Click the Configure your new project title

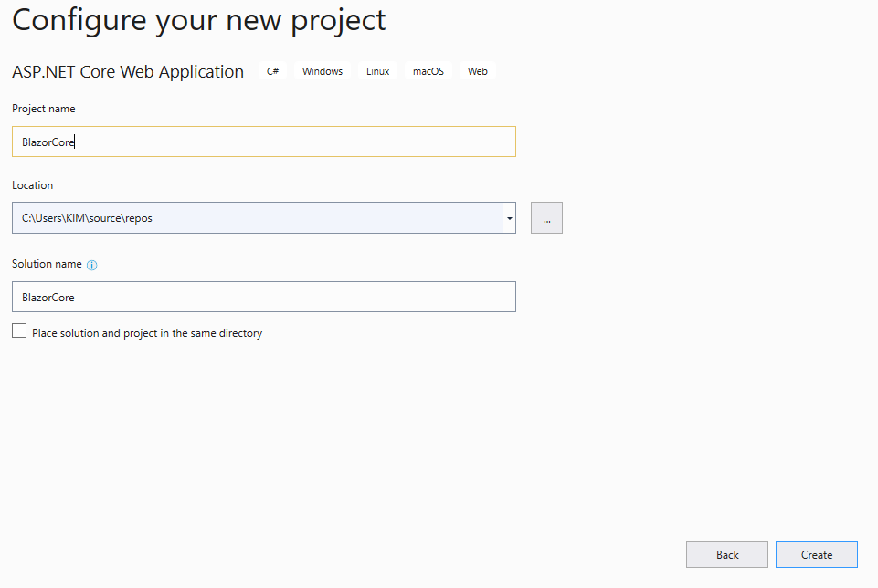[199, 21]
